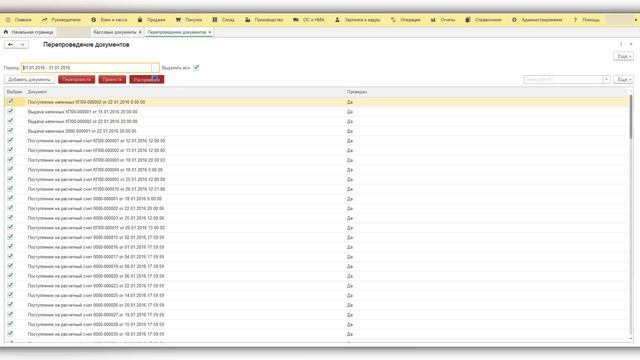This screenshot has height=360, width=640.
Task: Uncheck Поступление на расчетный счет 0000-000029 checkbox
Action: pyautogui.click(x=10, y=324)
